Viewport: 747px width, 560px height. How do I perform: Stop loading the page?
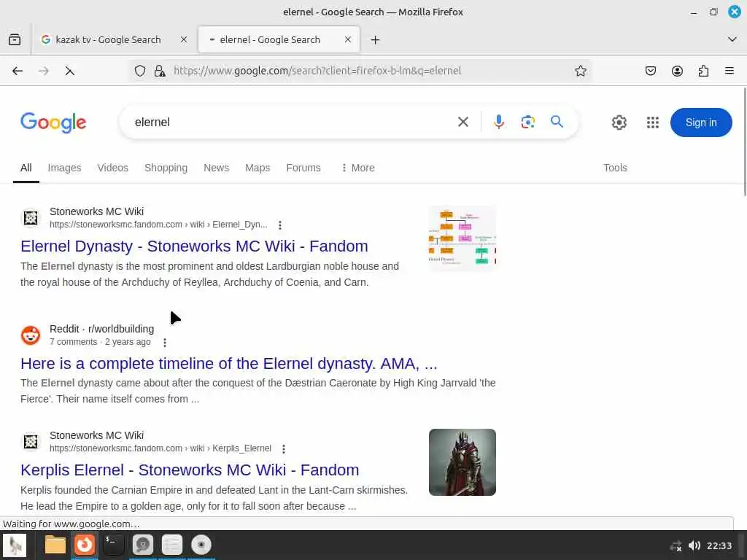[69, 71]
